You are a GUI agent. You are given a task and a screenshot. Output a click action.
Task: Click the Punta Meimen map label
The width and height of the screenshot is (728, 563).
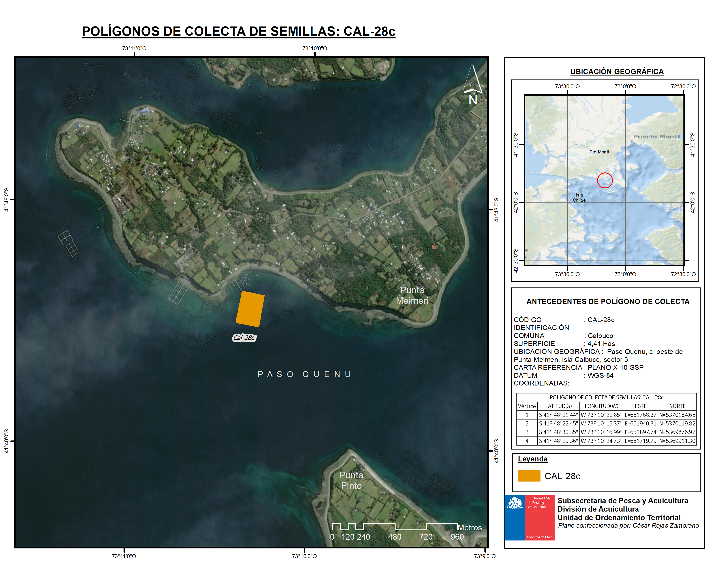click(412, 295)
